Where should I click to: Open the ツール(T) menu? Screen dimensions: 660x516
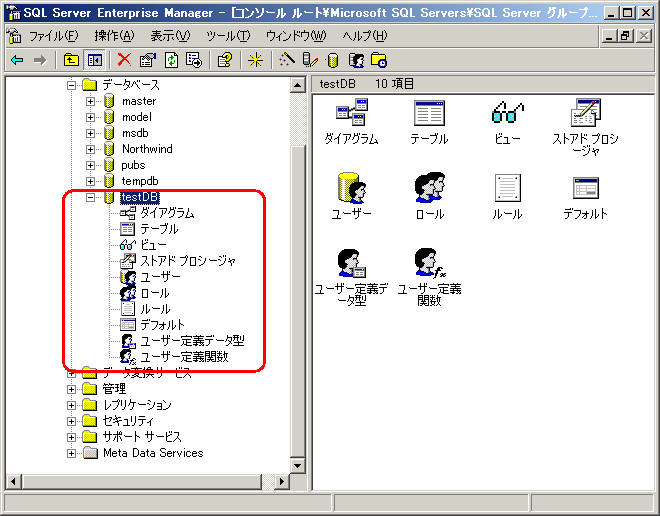pos(227,36)
